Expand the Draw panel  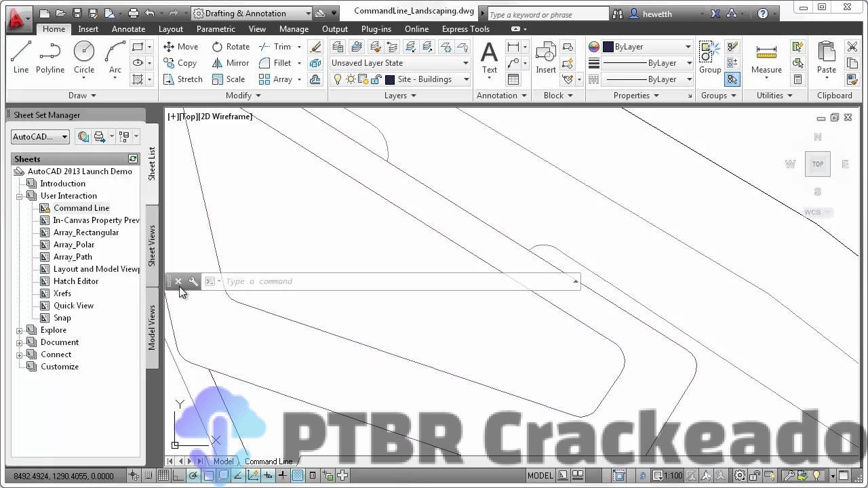pos(82,96)
